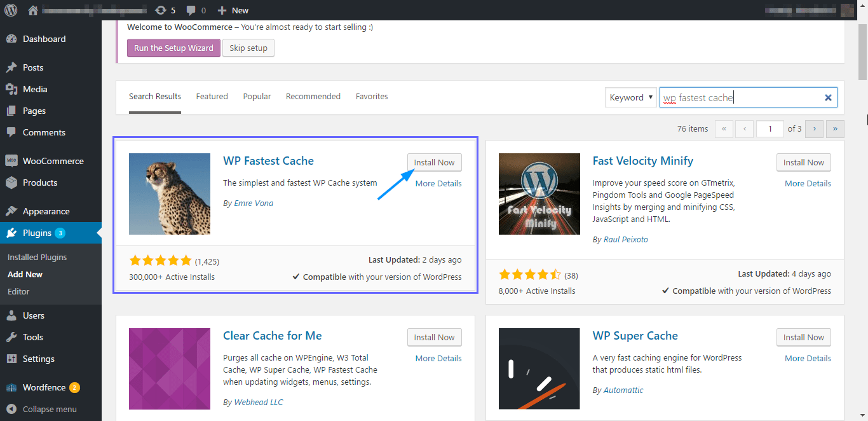Image resolution: width=868 pixels, height=421 pixels.
Task: Click WP Super Cache gauge thumbnail
Action: (x=539, y=369)
